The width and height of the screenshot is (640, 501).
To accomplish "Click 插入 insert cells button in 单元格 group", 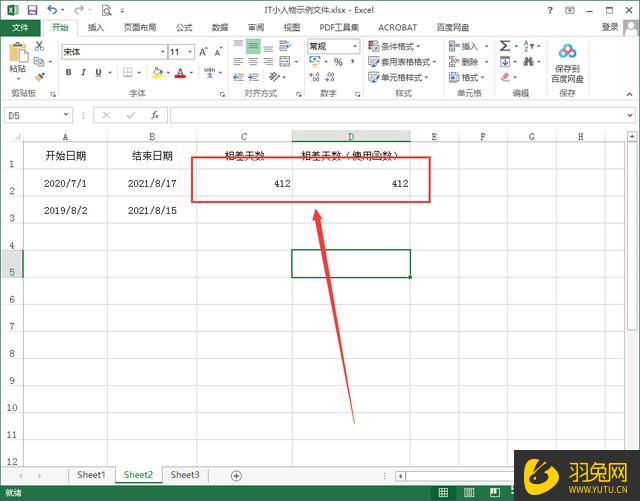I will (464, 46).
